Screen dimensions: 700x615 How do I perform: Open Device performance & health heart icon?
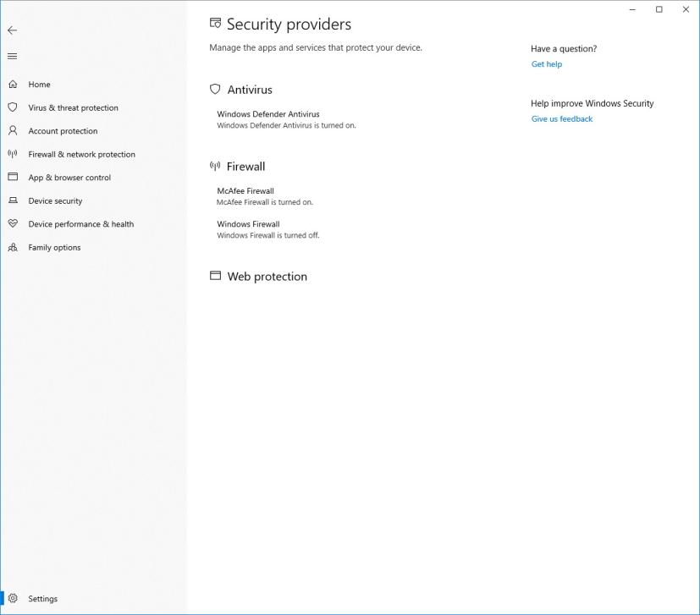[x=12, y=223]
